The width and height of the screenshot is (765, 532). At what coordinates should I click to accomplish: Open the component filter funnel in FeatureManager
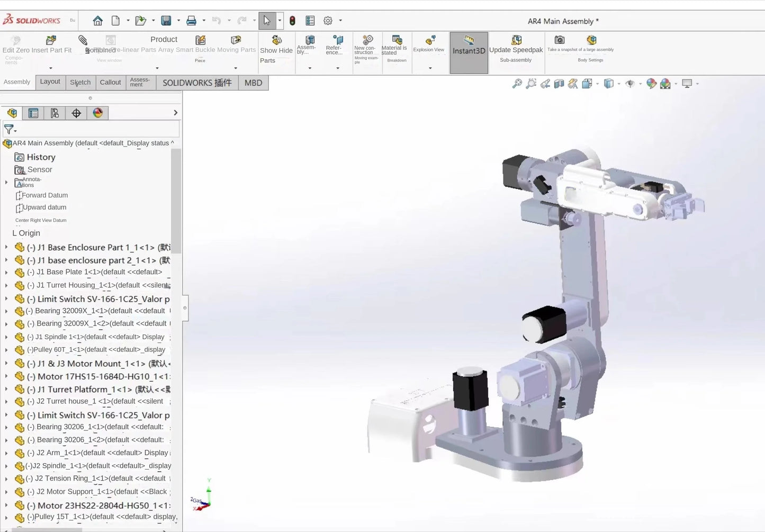(x=9, y=130)
